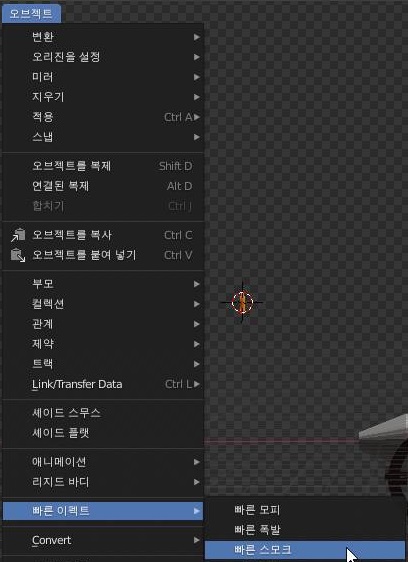Open the 스냅 submenu

tap(103, 137)
